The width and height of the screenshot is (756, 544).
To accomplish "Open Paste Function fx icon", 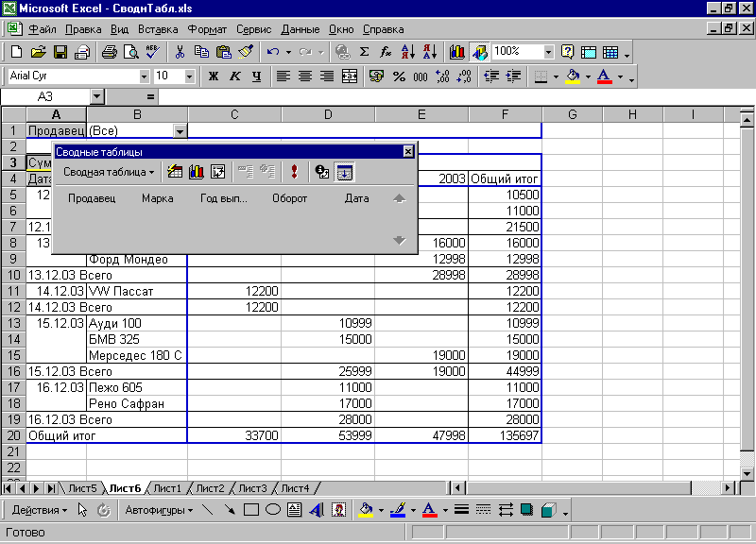I will pos(386,52).
